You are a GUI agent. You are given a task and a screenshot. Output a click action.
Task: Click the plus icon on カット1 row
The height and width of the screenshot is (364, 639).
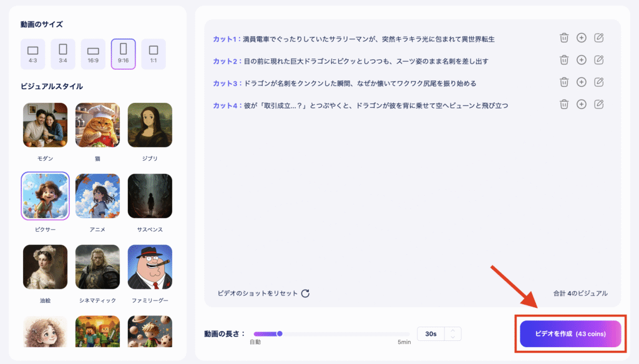[x=581, y=38]
